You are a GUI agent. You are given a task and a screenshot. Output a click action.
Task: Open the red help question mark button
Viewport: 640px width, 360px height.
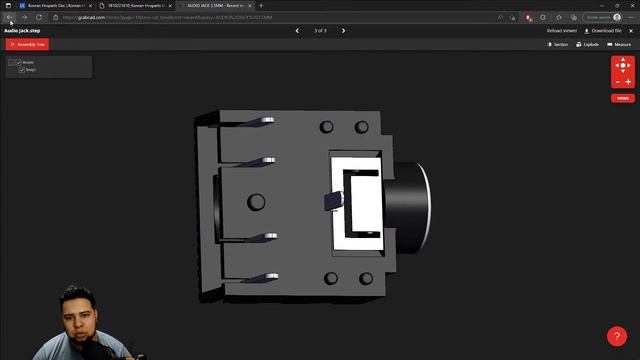coord(617,336)
